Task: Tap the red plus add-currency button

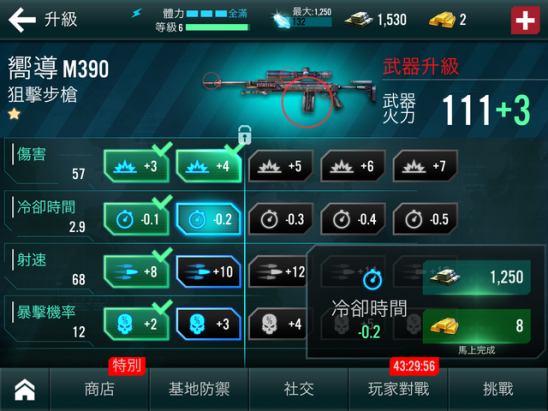Action: click(525, 20)
